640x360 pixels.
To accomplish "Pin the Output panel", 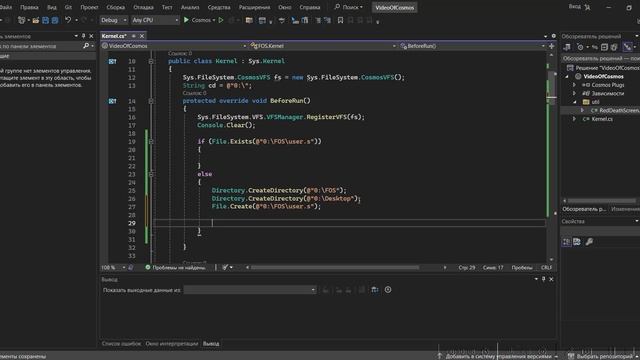I will [543, 279].
